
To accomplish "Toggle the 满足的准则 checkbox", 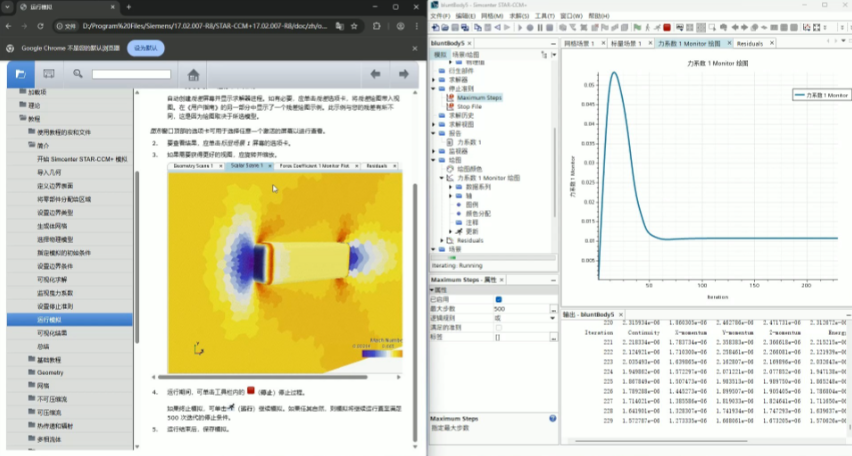I will coord(498,326).
